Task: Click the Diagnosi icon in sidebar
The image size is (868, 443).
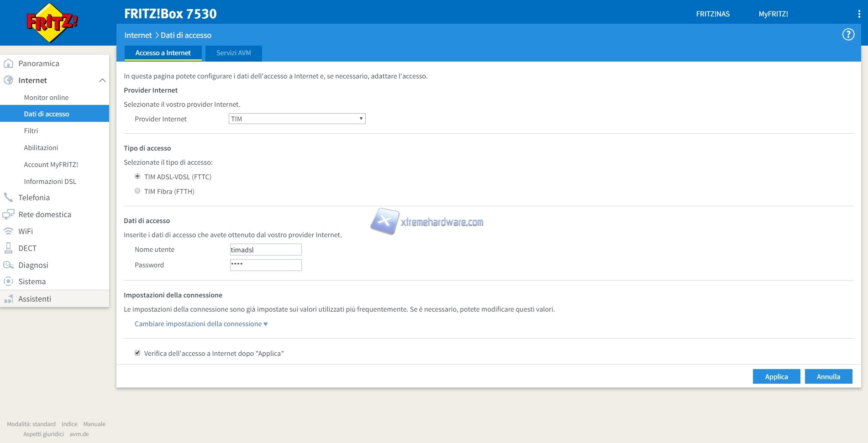Action: pos(8,265)
